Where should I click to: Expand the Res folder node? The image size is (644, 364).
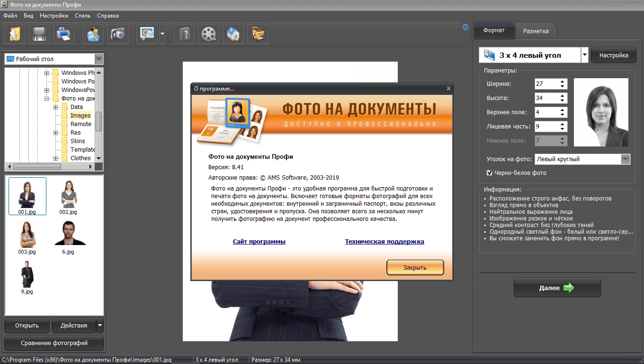56,133
